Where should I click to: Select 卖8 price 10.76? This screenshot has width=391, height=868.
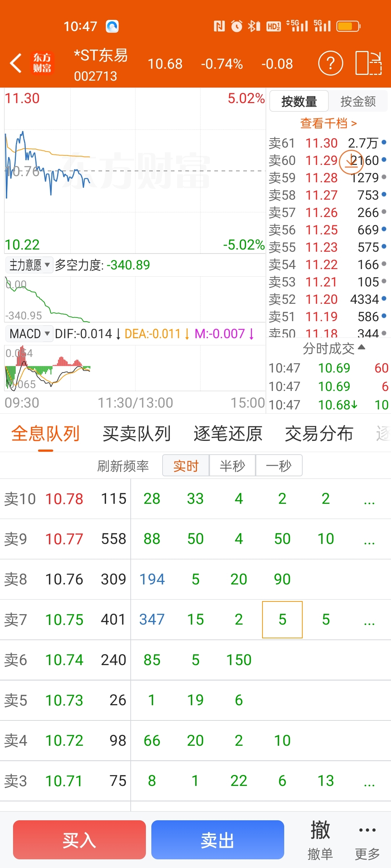(64, 579)
